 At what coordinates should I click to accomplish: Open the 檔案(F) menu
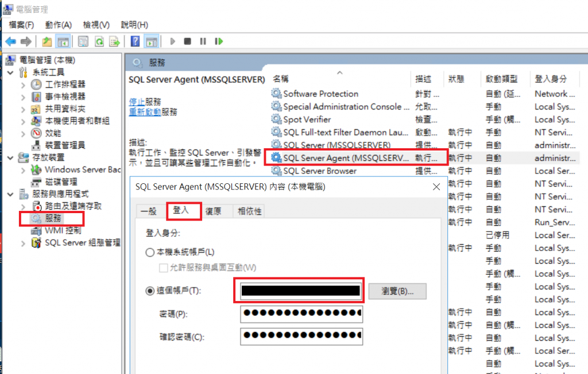coord(21,25)
